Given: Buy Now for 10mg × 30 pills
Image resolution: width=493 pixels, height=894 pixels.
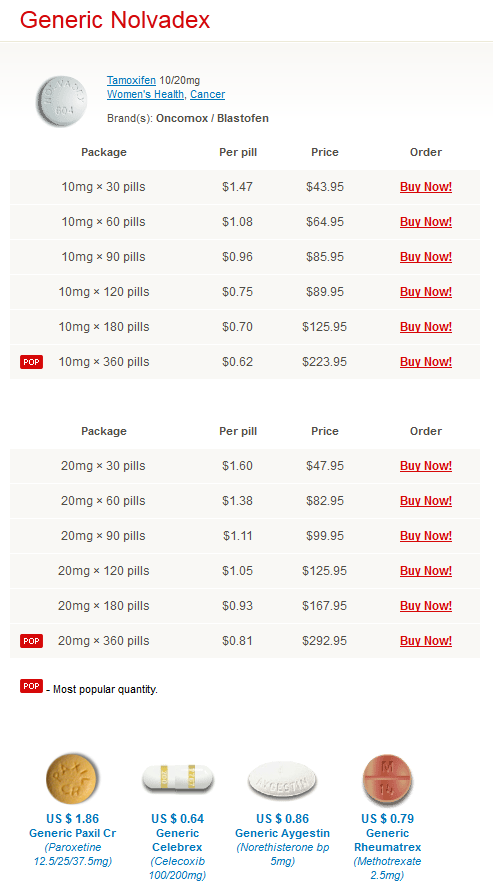Looking at the screenshot, I should 426,187.
